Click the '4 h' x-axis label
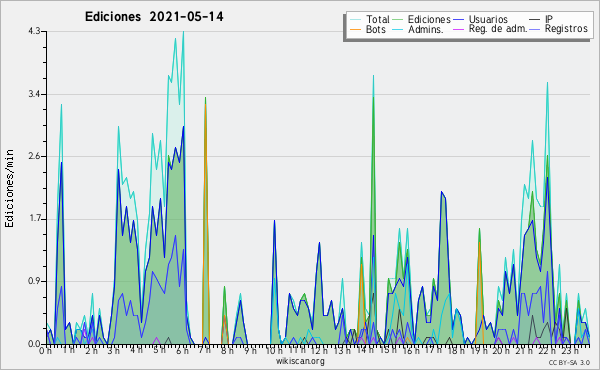 pos(136,351)
